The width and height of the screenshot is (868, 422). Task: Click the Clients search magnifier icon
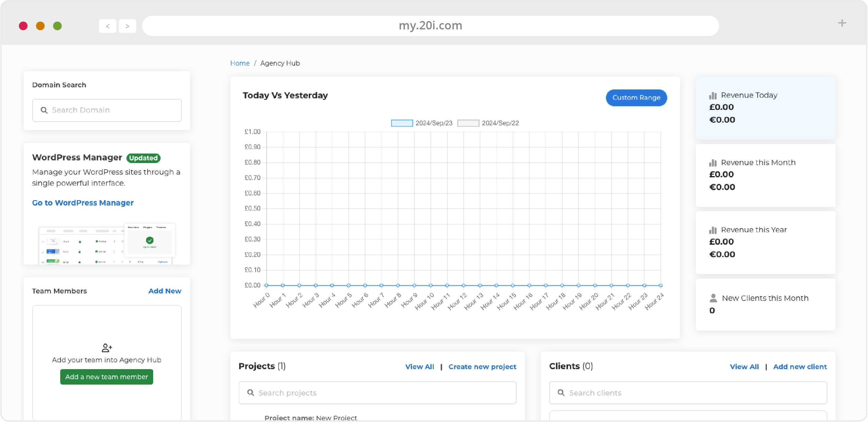[x=561, y=393]
